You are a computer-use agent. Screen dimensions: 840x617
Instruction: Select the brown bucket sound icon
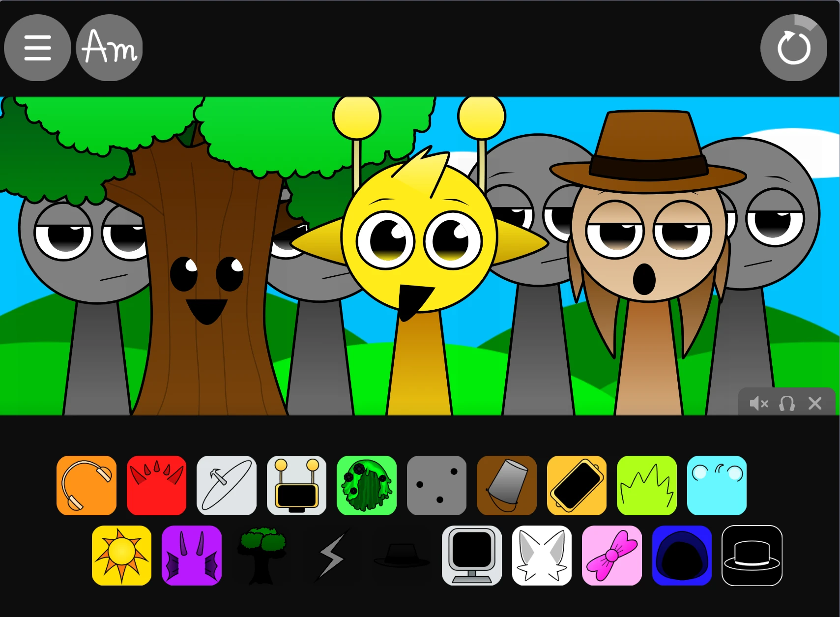tap(507, 485)
